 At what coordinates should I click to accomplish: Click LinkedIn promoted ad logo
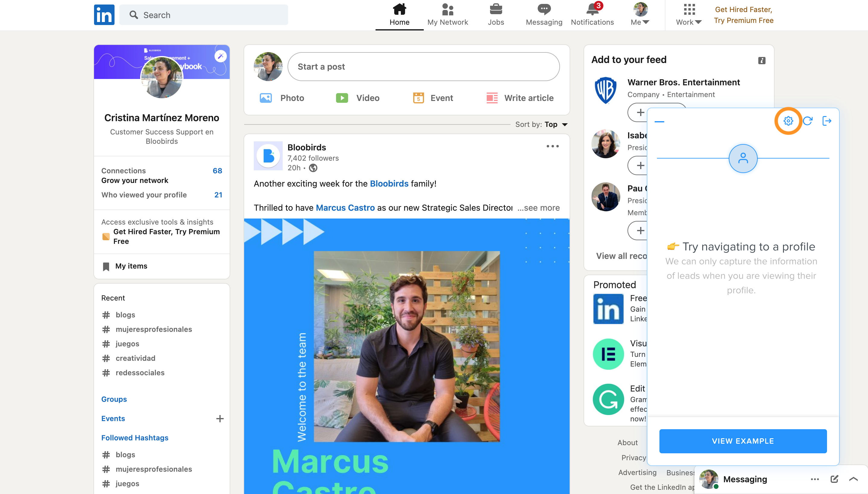click(608, 309)
